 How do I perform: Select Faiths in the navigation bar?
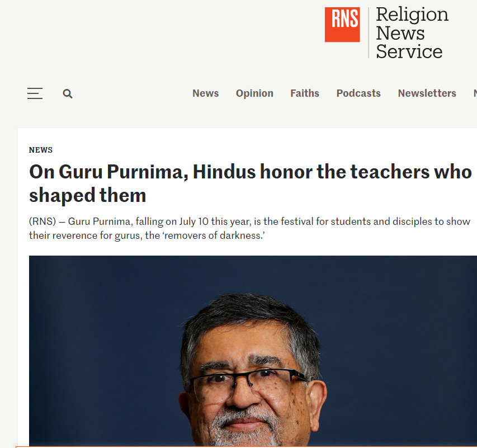coord(305,93)
